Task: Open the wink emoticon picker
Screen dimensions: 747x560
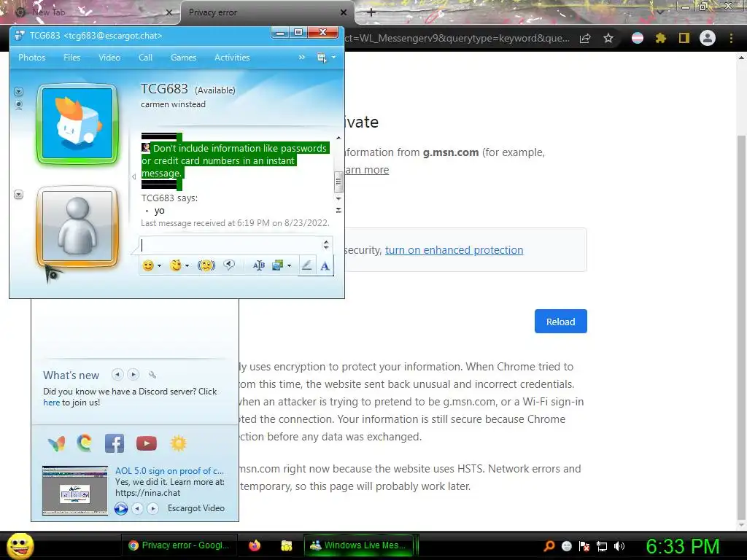Action: click(176, 265)
